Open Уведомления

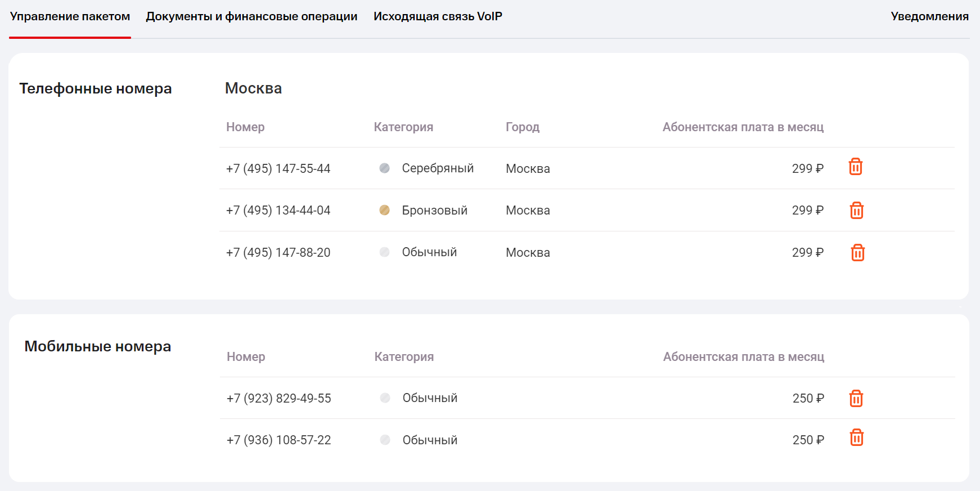point(929,17)
